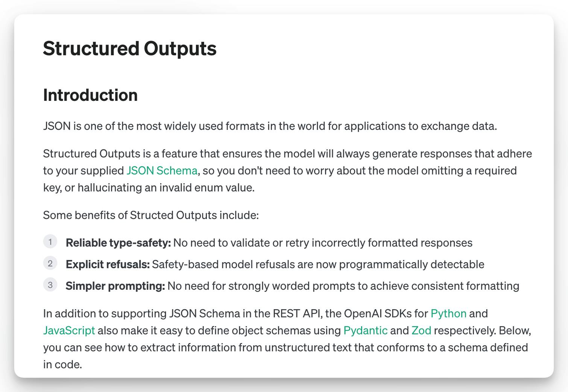Viewport: 568px width, 392px height.
Task: Click the number 2 list badge
Action: [x=50, y=263]
